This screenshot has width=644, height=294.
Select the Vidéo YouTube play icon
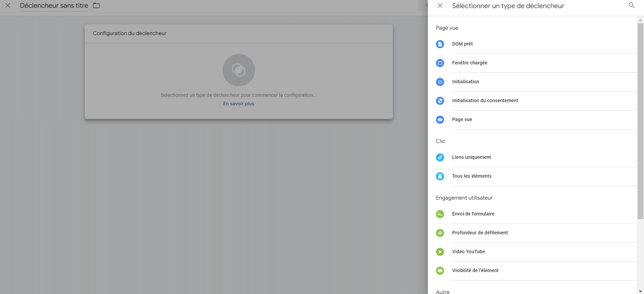tap(440, 252)
